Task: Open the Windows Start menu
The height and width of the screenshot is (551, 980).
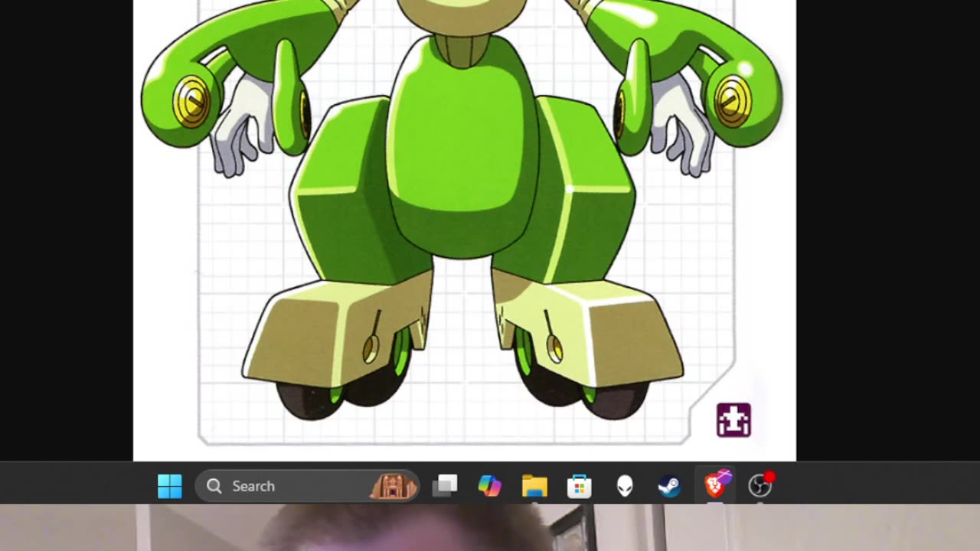Action: click(x=170, y=486)
